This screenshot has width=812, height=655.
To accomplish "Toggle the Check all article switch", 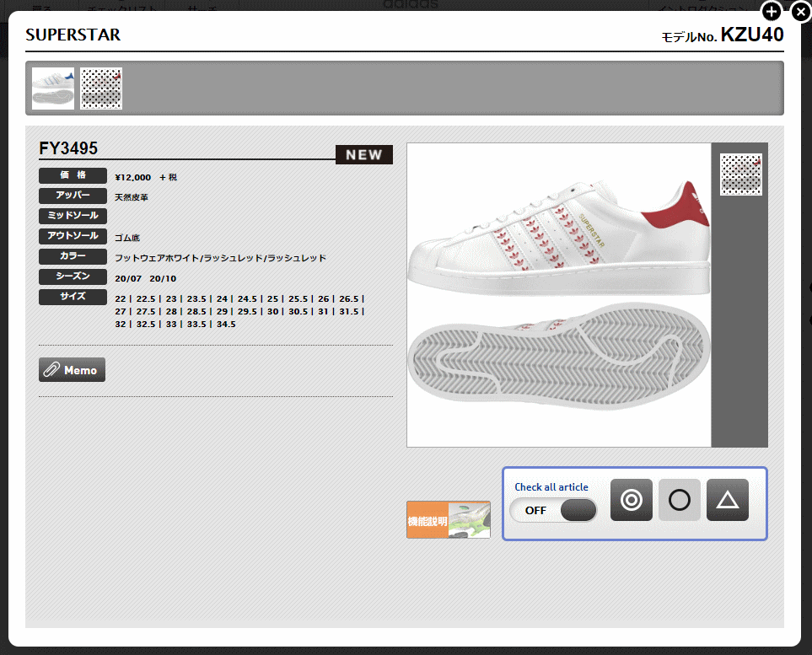I will click(553, 510).
